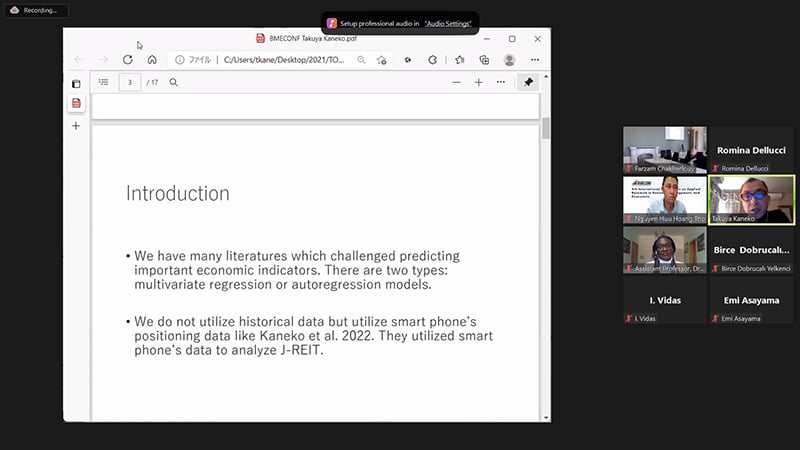This screenshot has height=450, width=800.
Task: Zoom out the PDF with minus icon
Action: click(x=456, y=82)
